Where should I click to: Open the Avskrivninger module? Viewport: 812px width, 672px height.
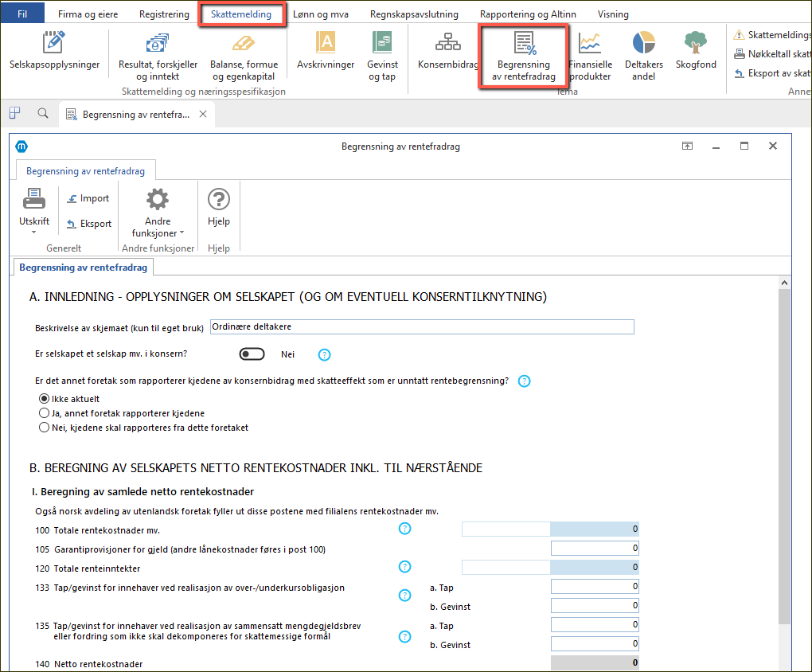click(x=326, y=50)
